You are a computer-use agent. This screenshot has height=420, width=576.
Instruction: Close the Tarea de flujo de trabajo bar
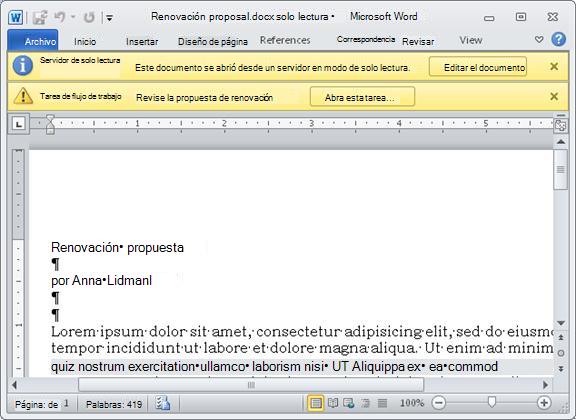554,97
